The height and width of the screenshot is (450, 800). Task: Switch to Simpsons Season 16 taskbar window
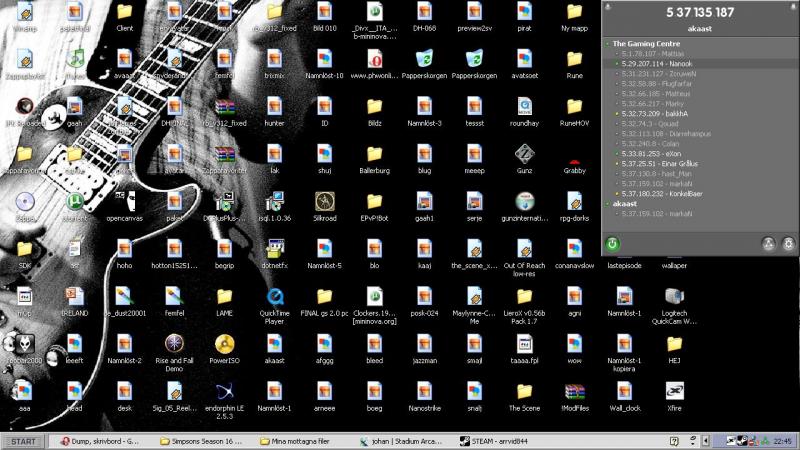205,441
